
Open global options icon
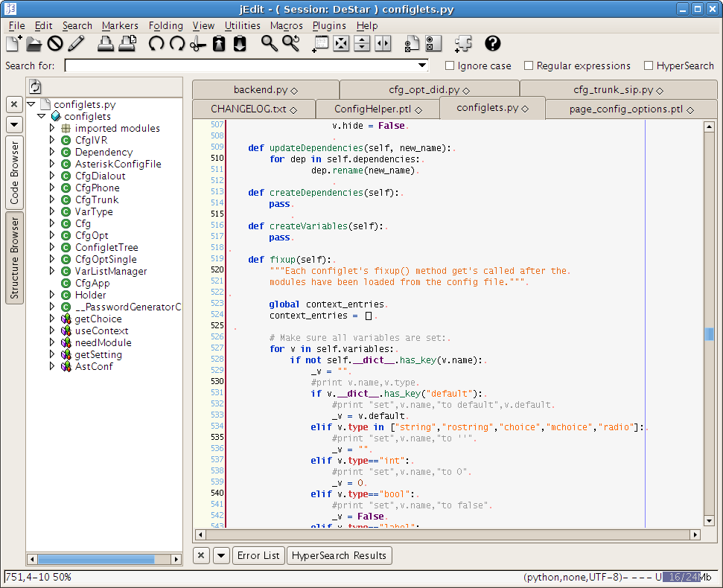coord(433,44)
